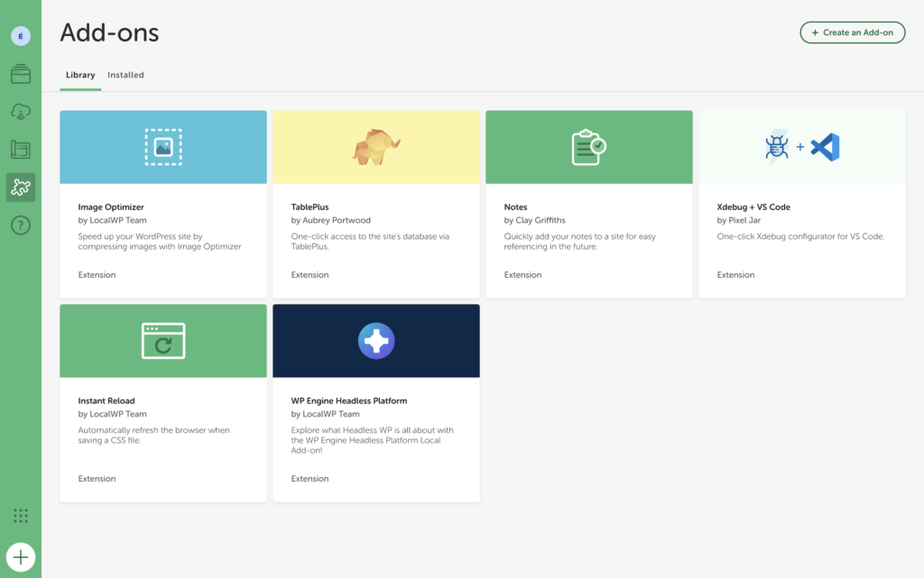This screenshot has width=924, height=578.
Task: Click the Image Optimizer banner icon
Action: pyautogui.click(x=163, y=147)
